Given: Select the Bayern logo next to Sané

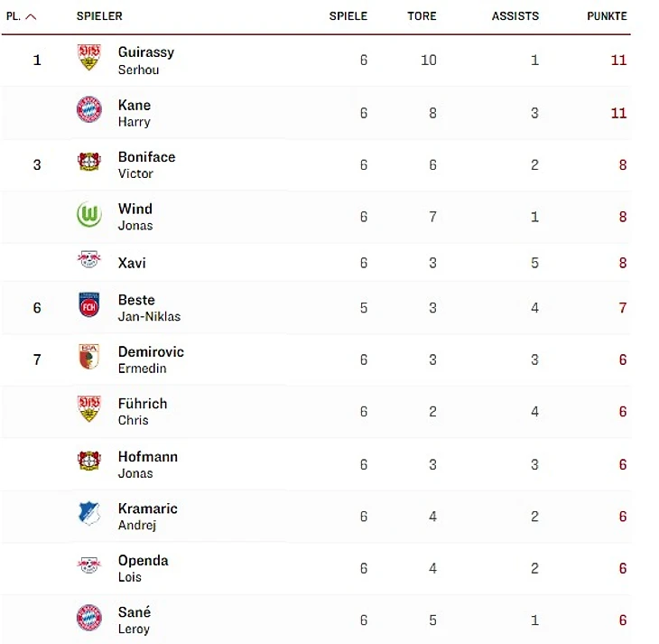Looking at the screenshot, I should [88, 619].
